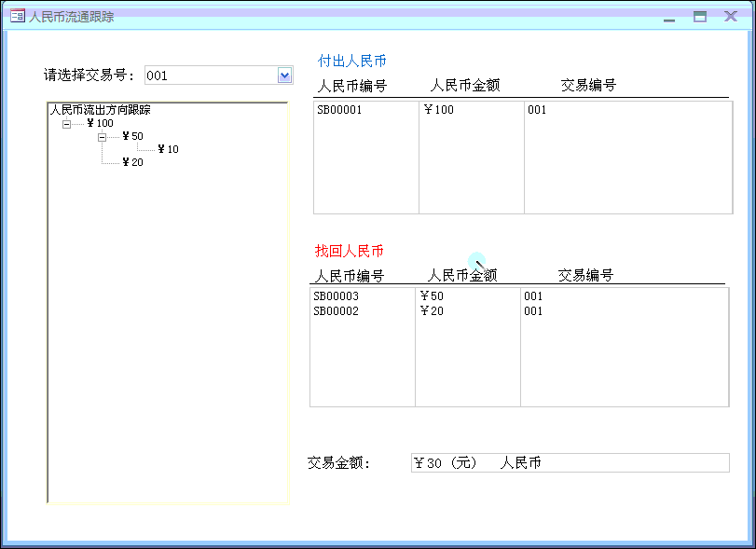This screenshot has height=549, width=756.
Task: Click the 交易金额 field showing ¥30
Action: (570, 462)
